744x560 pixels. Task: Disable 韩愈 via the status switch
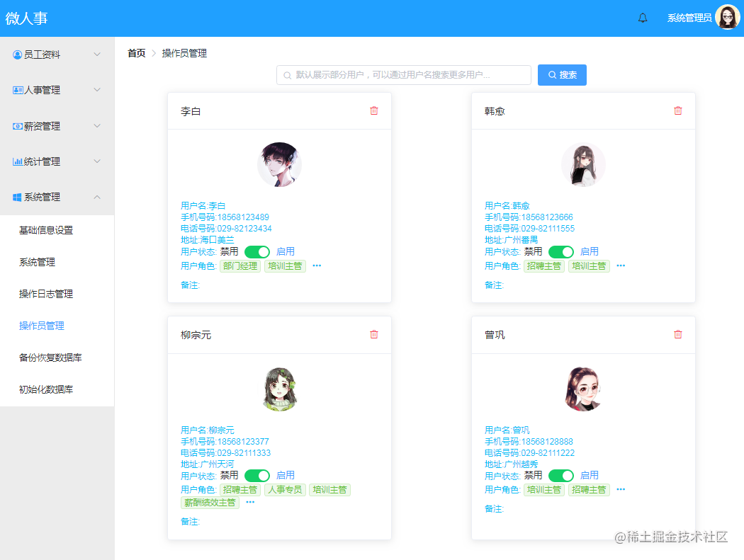point(561,252)
